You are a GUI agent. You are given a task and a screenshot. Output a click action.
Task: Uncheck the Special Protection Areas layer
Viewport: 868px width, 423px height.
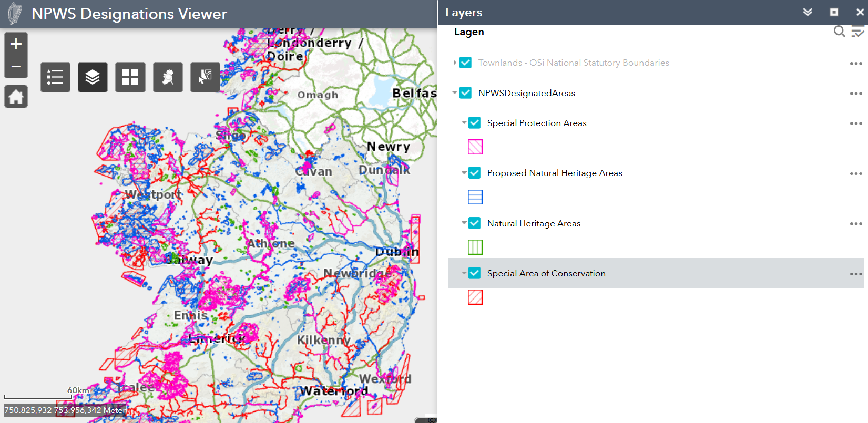click(474, 123)
